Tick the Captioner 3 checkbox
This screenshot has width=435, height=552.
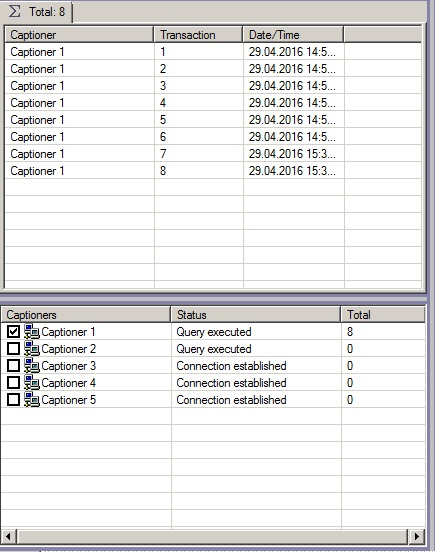(x=13, y=365)
